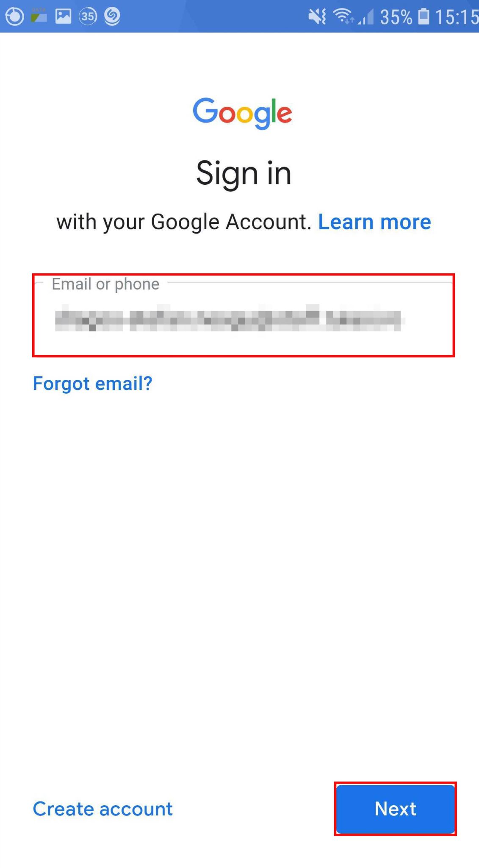Click the blue Next button
Screen dimensions: 479x868
[x=396, y=809]
